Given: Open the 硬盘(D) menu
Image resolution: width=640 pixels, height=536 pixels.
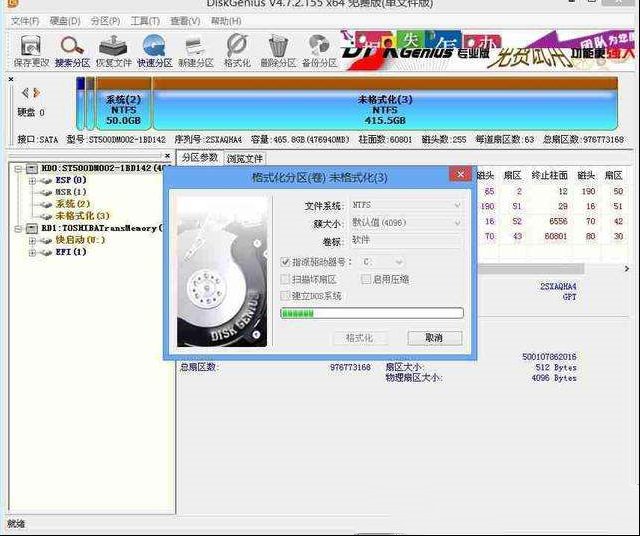Looking at the screenshot, I should pyautogui.click(x=65, y=21).
